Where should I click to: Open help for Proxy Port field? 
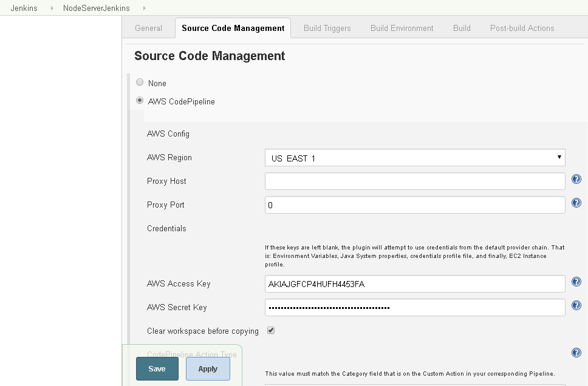click(576, 203)
